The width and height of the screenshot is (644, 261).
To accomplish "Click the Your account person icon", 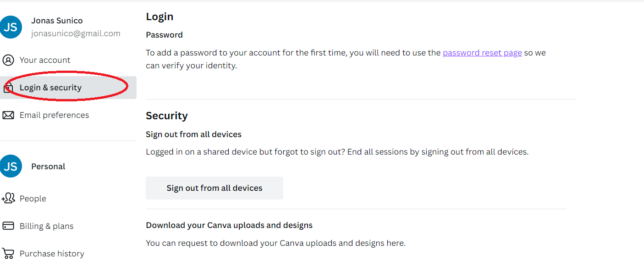I will tap(8, 60).
